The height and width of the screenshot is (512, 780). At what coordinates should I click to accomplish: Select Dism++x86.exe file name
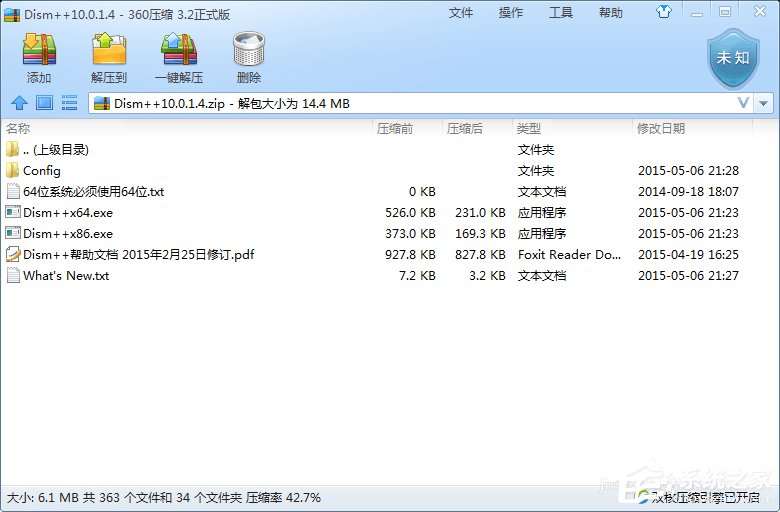coord(68,233)
